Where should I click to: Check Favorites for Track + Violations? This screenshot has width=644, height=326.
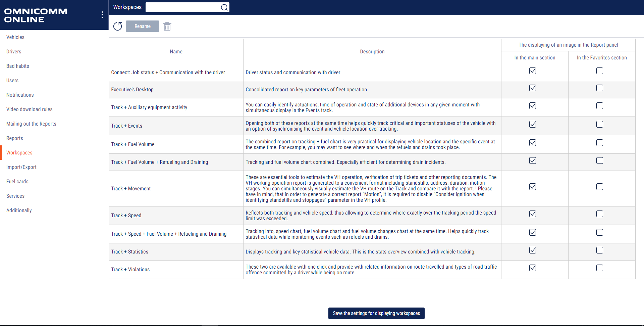pyautogui.click(x=600, y=268)
